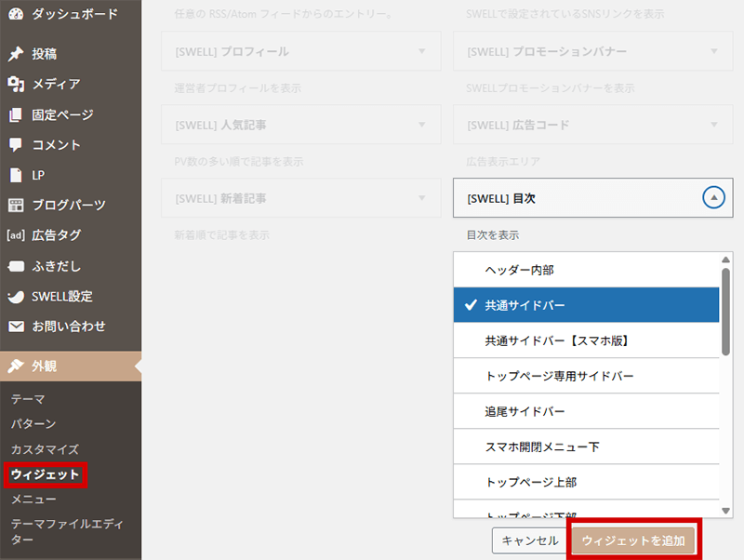
Task: Click the お問い合わせ envelope icon
Action: tap(16, 327)
